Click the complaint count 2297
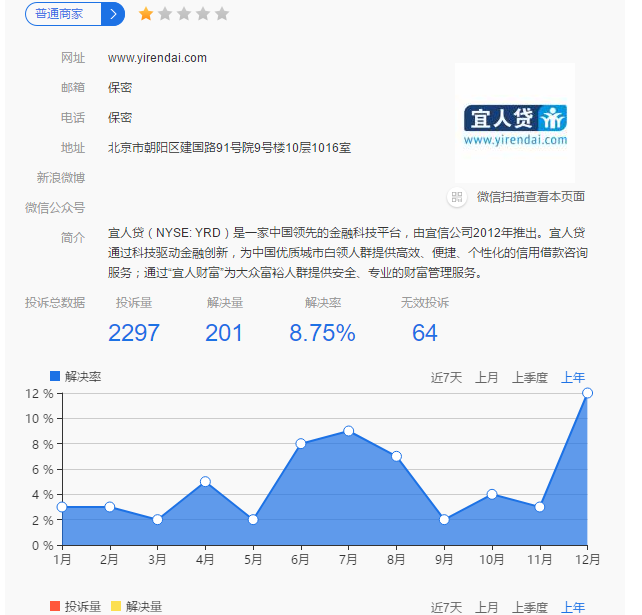 click(134, 332)
